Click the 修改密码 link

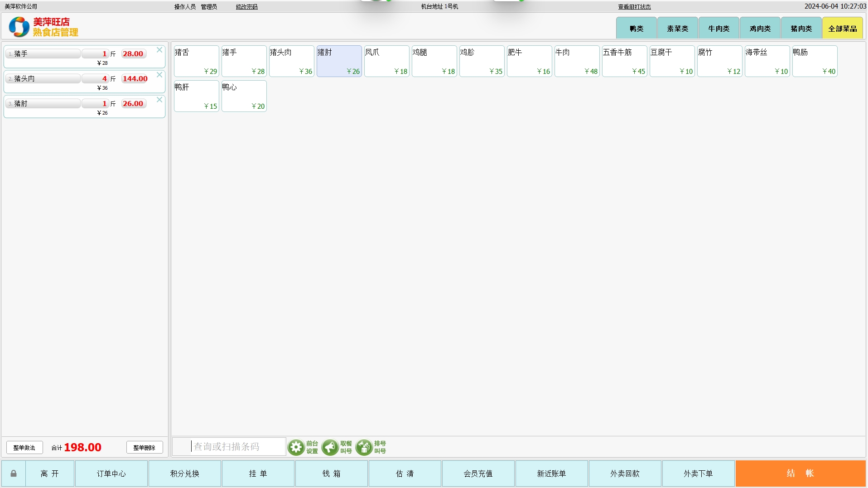click(246, 7)
